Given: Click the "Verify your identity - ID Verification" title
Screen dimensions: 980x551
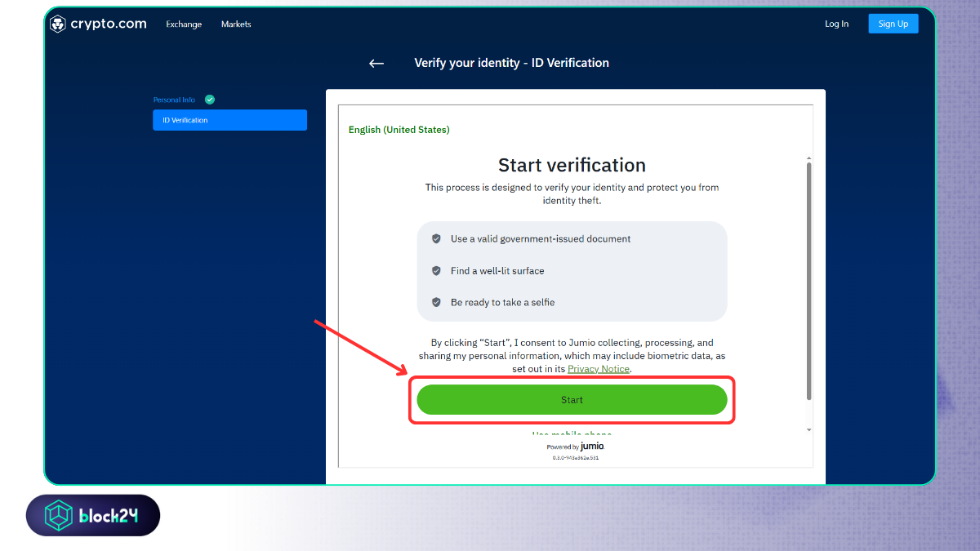Looking at the screenshot, I should click(511, 63).
